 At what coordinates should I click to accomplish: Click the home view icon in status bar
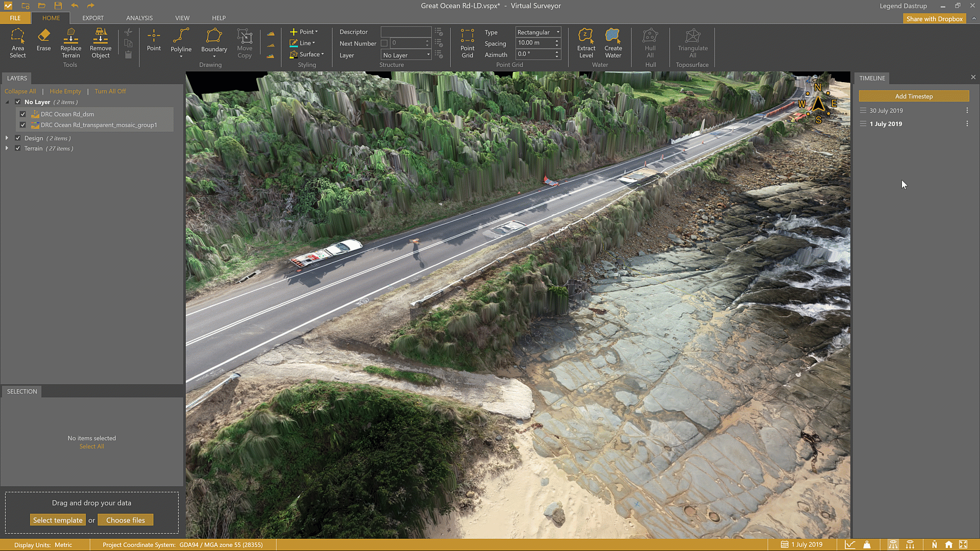tap(948, 544)
